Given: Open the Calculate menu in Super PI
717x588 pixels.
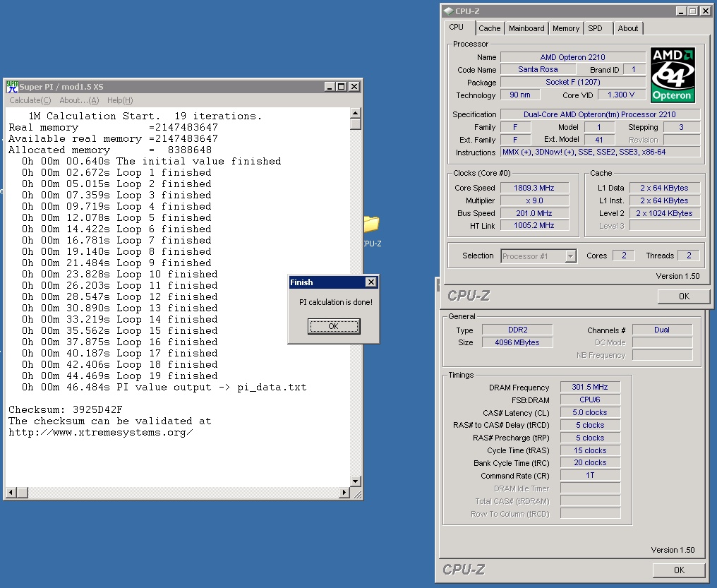Looking at the screenshot, I should pyautogui.click(x=30, y=100).
